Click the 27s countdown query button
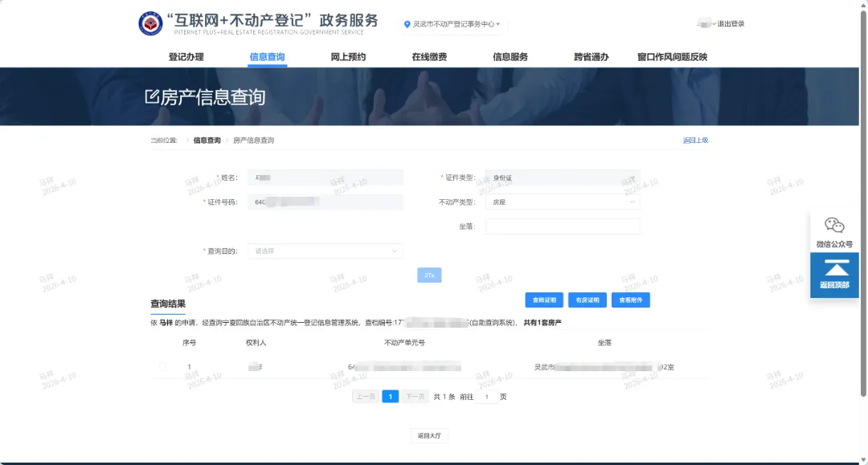Screen dimensions: 868x465 (x=429, y=275)
